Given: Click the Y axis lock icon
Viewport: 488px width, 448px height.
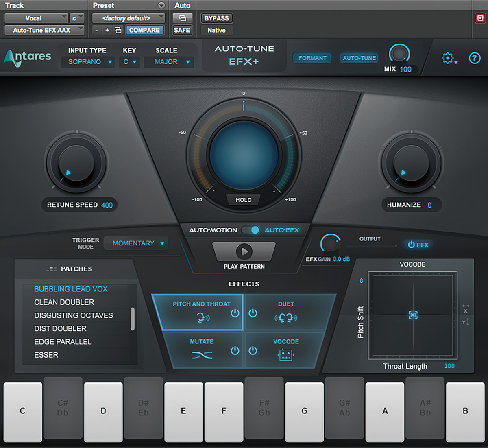Looking at the screenshot, I should (466, 321).
